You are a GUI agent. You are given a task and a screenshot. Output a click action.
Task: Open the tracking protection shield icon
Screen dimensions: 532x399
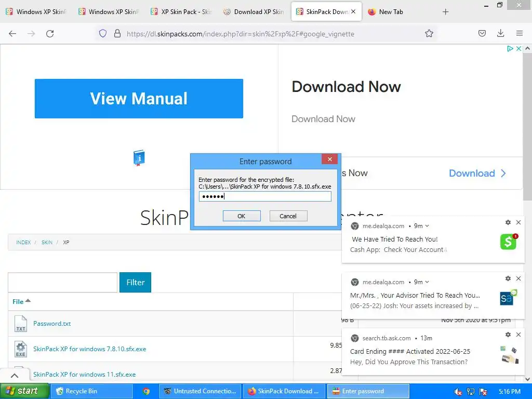103,34
